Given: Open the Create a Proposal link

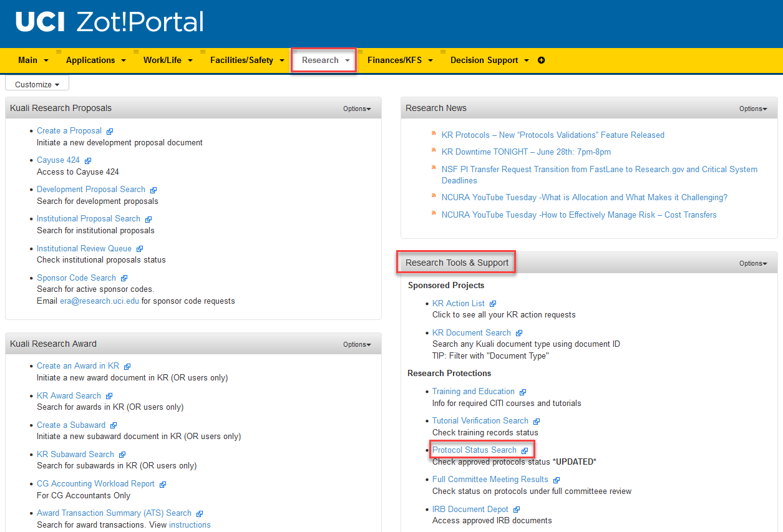Looking at the screenshot, I should (69, 131).
